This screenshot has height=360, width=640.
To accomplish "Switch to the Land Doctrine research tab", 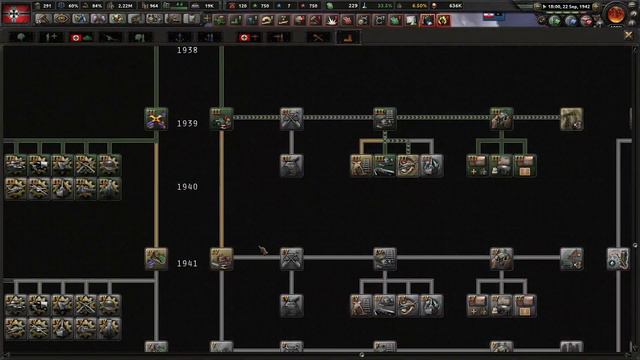I will pos(140,38).
